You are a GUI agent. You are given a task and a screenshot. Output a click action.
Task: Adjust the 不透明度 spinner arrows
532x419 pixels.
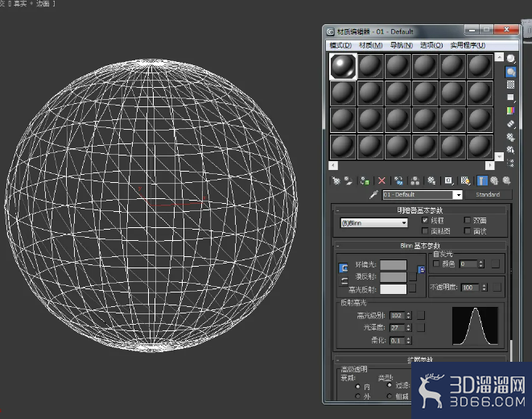point(485,288)
